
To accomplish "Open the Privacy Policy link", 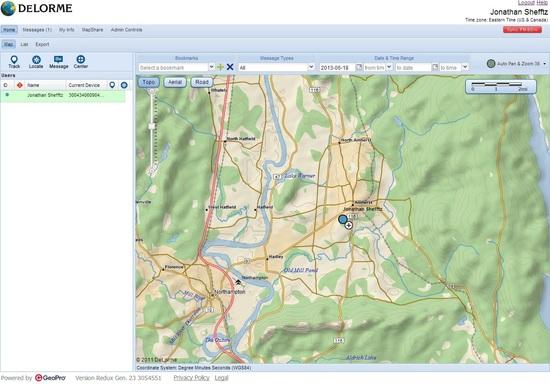I will (x=192, y=378).
